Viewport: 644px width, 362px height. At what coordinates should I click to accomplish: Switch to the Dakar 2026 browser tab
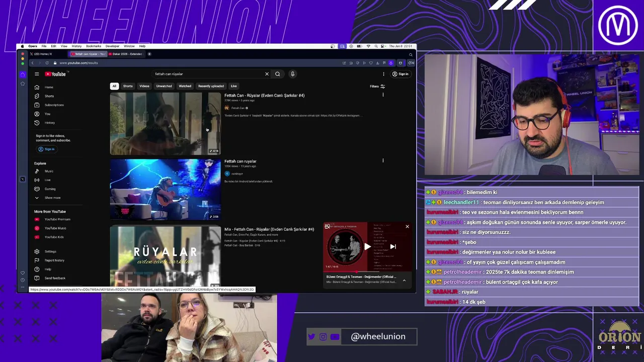(126, 54)
